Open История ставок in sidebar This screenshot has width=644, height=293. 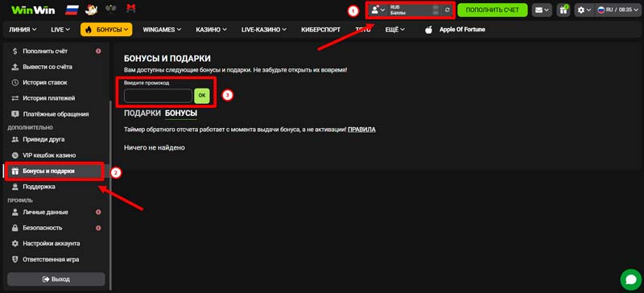[45, 83]
